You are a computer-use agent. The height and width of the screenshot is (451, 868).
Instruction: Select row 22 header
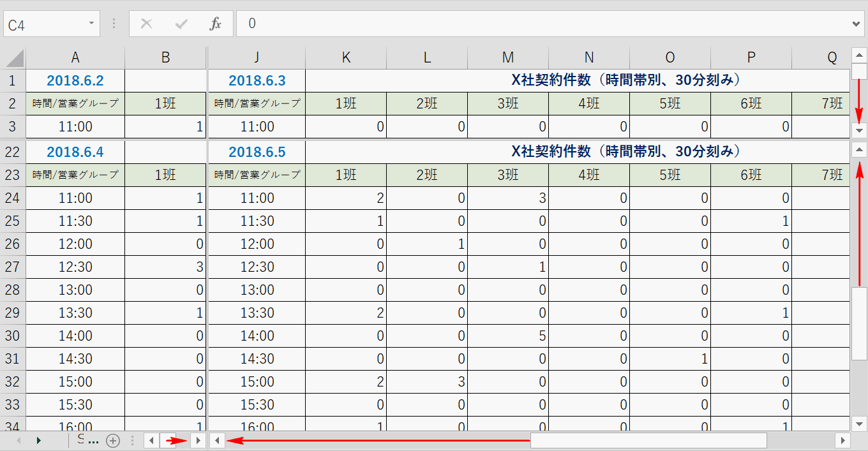[13, 152]
